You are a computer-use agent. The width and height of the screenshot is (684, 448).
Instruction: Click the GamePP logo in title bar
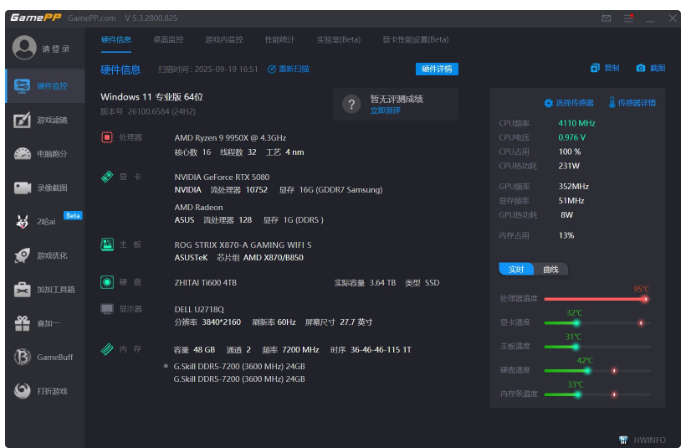[x=36, y=18]
